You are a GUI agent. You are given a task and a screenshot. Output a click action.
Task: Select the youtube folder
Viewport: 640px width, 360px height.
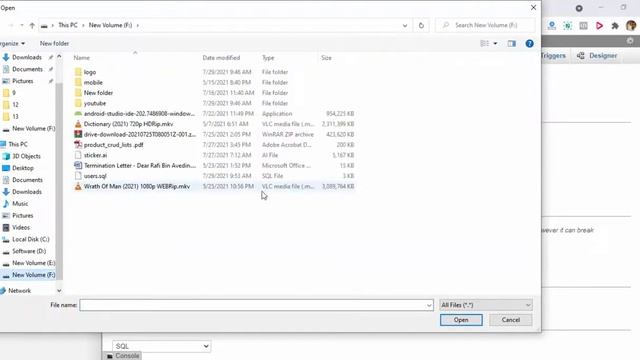(x=95, y=103)
